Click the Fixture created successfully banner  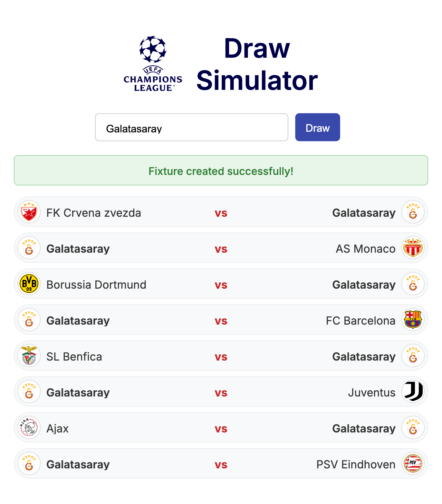(221, 170)
